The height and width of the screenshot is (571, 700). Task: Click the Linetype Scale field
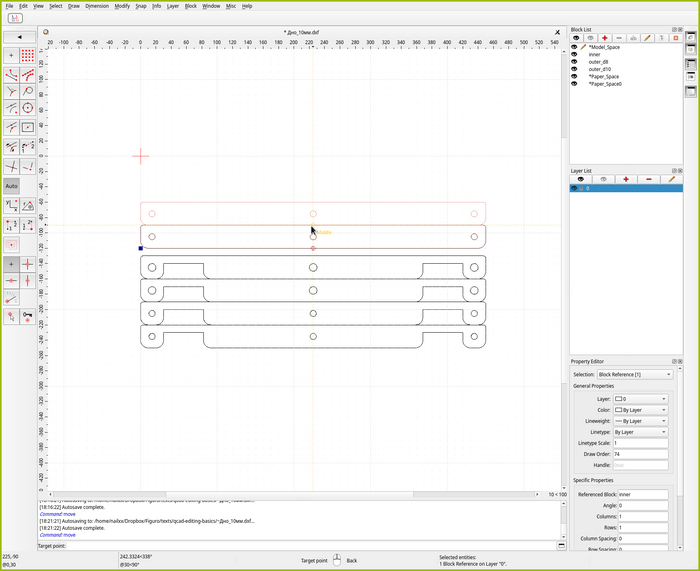[640, 443]
